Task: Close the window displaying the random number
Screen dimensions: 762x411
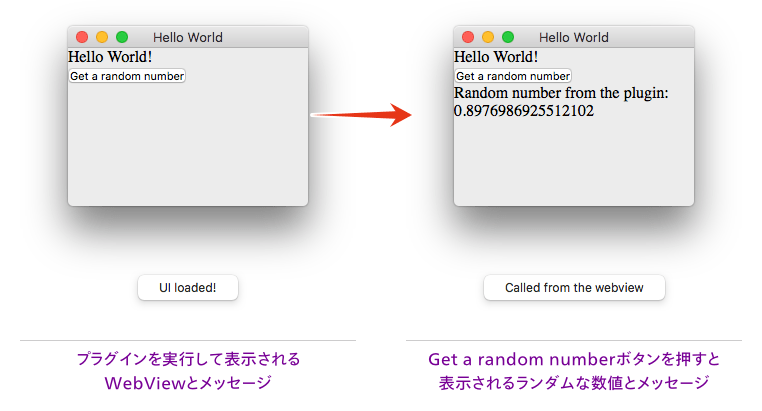Action: pos(468,37)
